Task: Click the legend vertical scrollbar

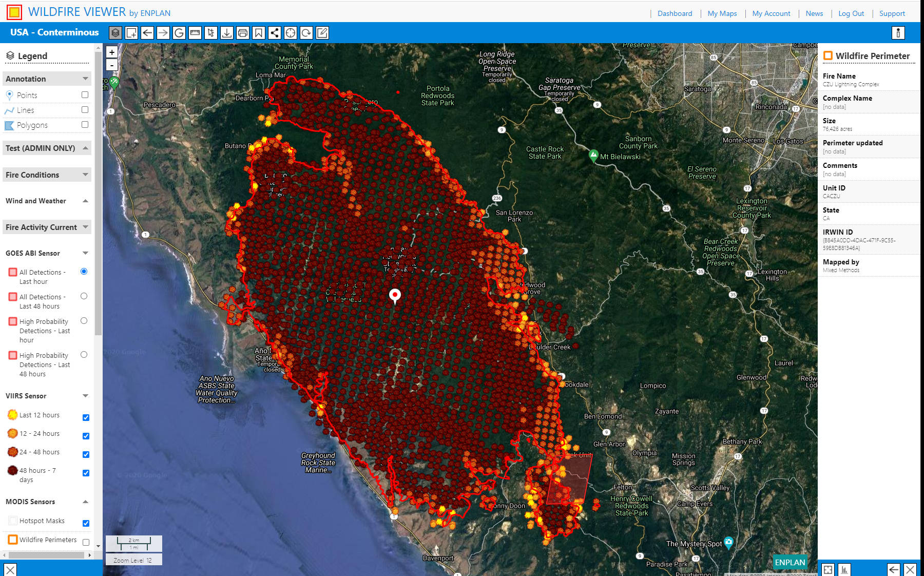Action: [99, 193]
